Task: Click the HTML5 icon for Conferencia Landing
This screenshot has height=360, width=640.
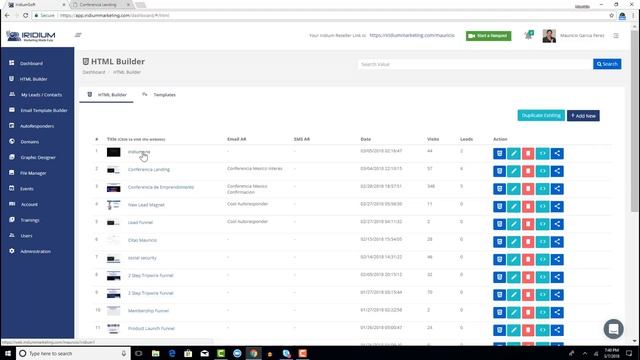Action: (499, 171)
